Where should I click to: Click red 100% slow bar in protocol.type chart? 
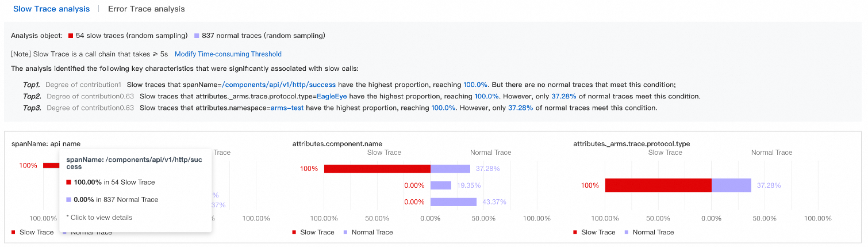pos(658,185)
